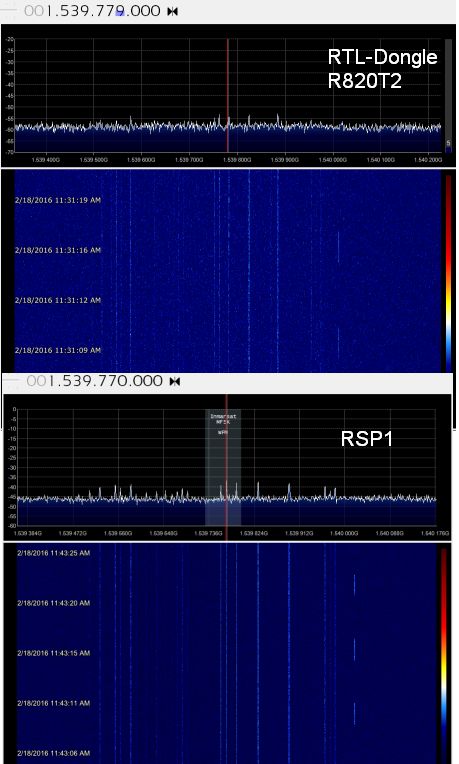
Task: Click the red tuning line in the RTL spectrum
Action: point(227,95)
